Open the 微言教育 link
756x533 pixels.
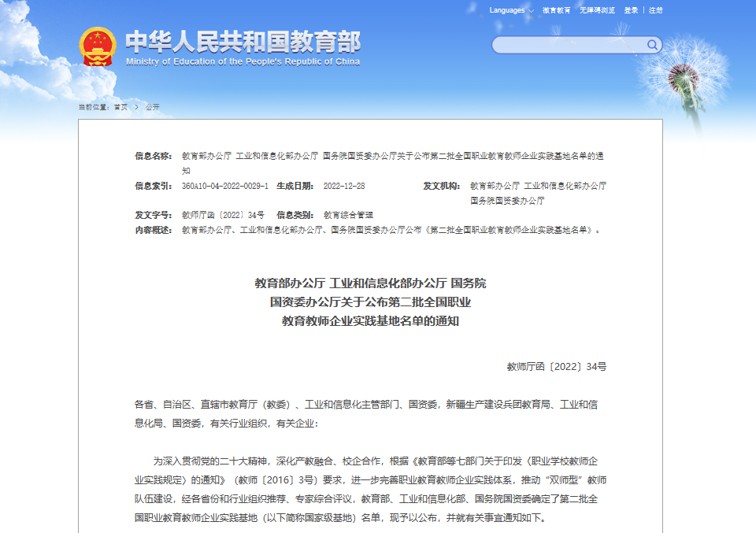coord(556,10)
